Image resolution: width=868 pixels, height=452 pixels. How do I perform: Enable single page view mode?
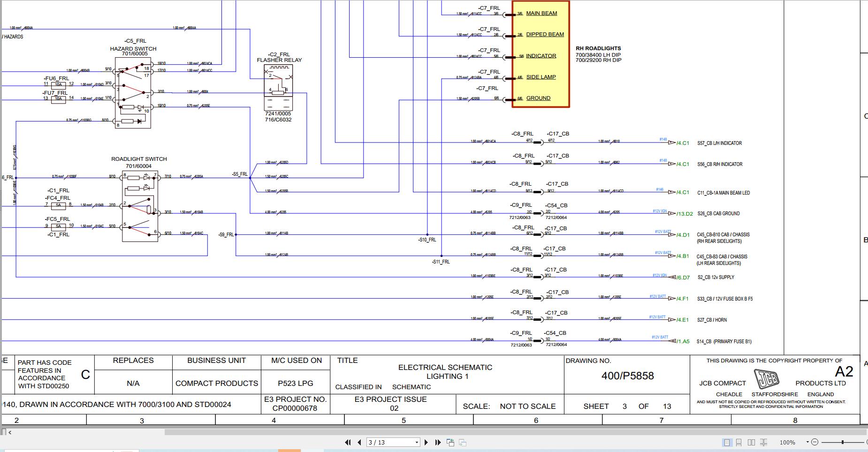tap(727, 442)
